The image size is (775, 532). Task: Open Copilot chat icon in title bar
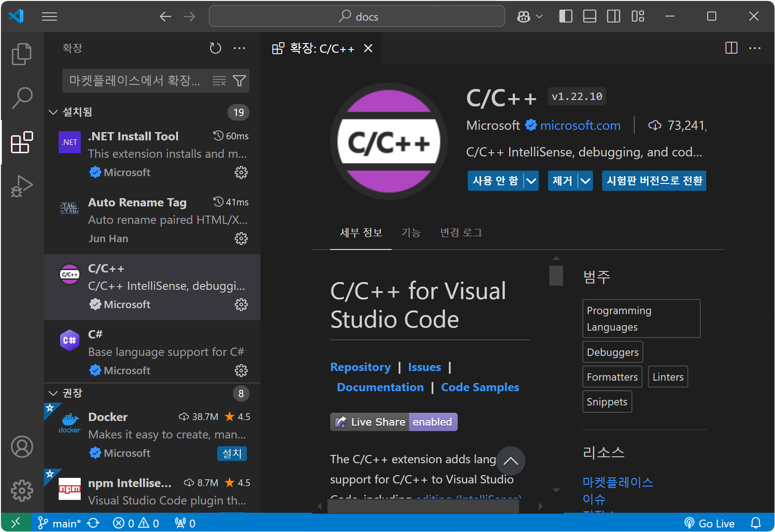(524, 17)
